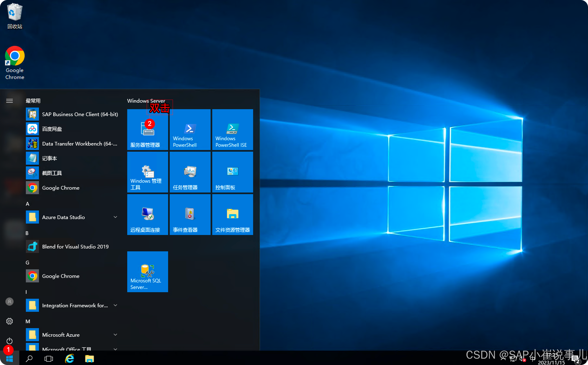This screenshot has height=365, width=588.
Task: Launch the Windows PowerShell tile
Action: point(190,129)
